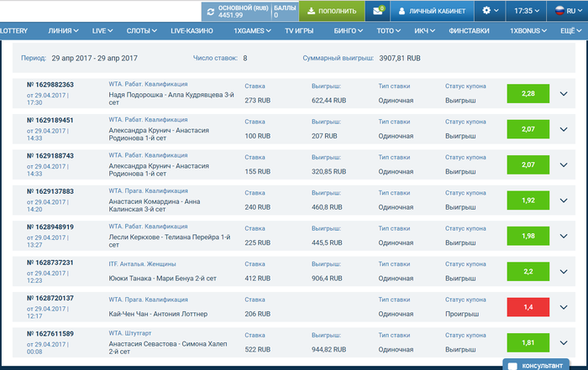The height and width of the screenshot is (370, 588).
Task: Expand bet № 1628720137 details
Action: pos(564,307)
